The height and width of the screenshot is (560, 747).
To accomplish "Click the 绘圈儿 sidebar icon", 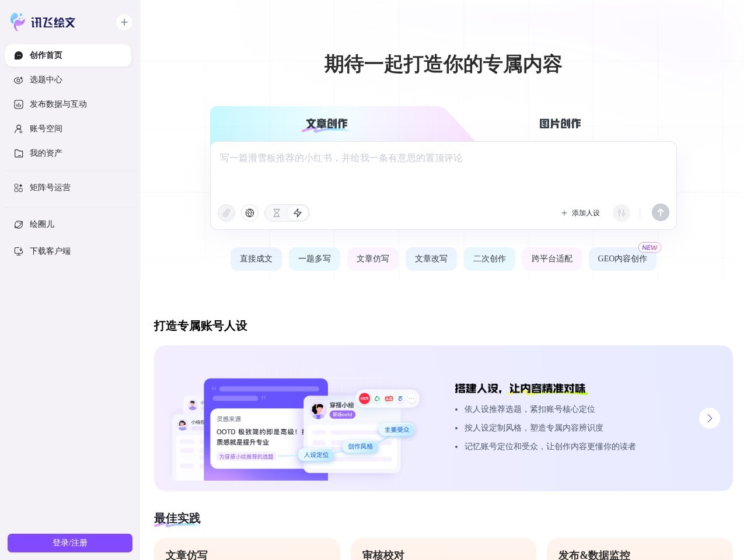I will 42,224.
